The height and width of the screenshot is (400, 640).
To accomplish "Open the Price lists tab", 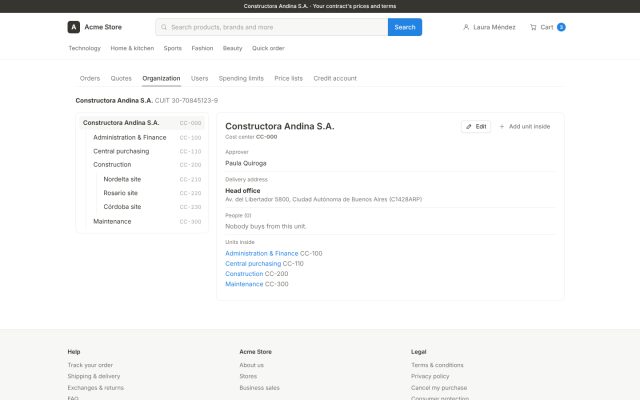I will [289, 78].
